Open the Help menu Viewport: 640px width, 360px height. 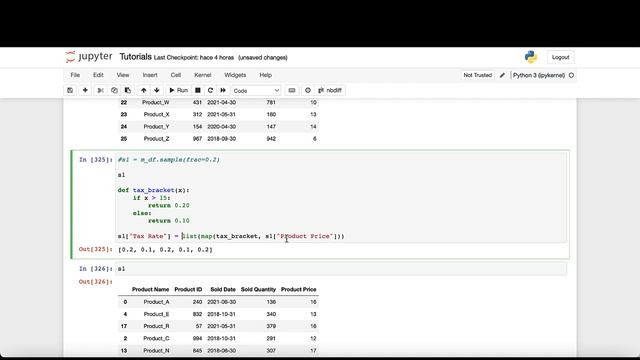(x=266, y=75)
